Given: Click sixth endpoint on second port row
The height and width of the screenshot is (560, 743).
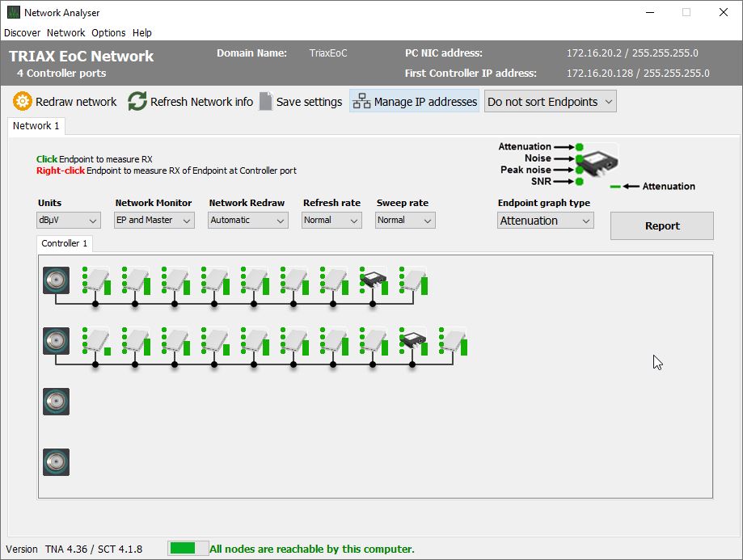Looking at the screenshot, I should click(295, 341).
